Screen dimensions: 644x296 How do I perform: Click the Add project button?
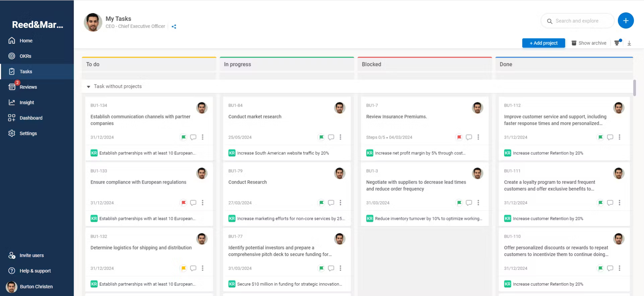[543, 43]
